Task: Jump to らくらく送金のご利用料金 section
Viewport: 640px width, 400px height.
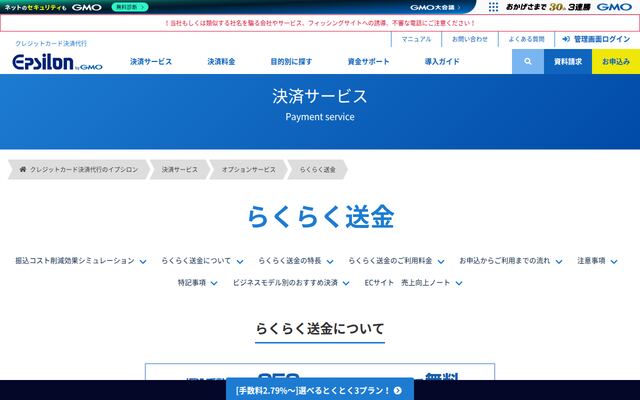Action: pyautogui.click(x=396, y=261)
